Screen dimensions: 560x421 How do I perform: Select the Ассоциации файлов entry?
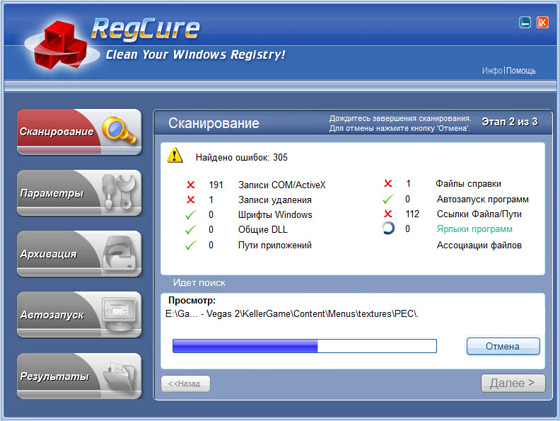click(479, 245)
